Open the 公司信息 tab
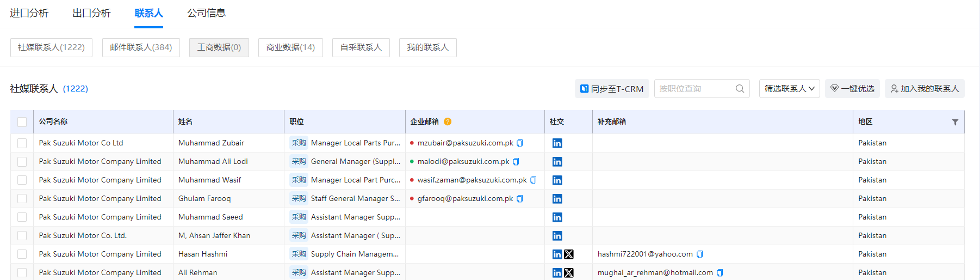This screenshot has width=980, height=280. point(206,13)
